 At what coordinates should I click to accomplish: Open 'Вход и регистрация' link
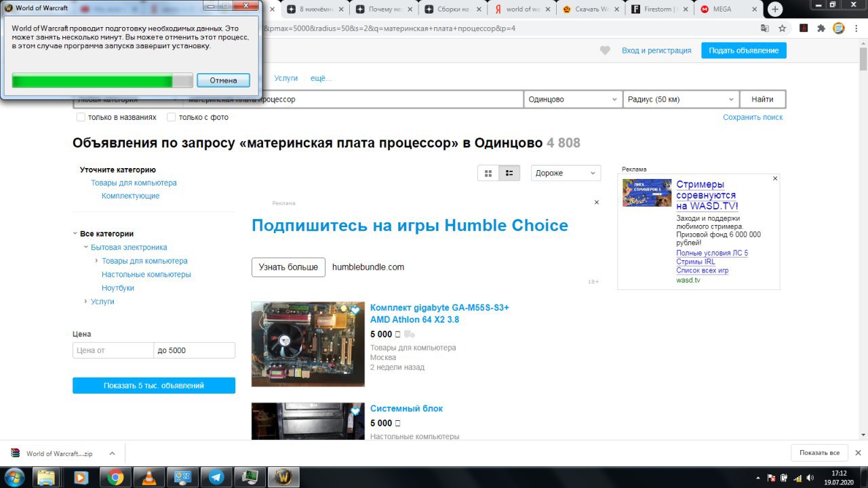(656, 51)
